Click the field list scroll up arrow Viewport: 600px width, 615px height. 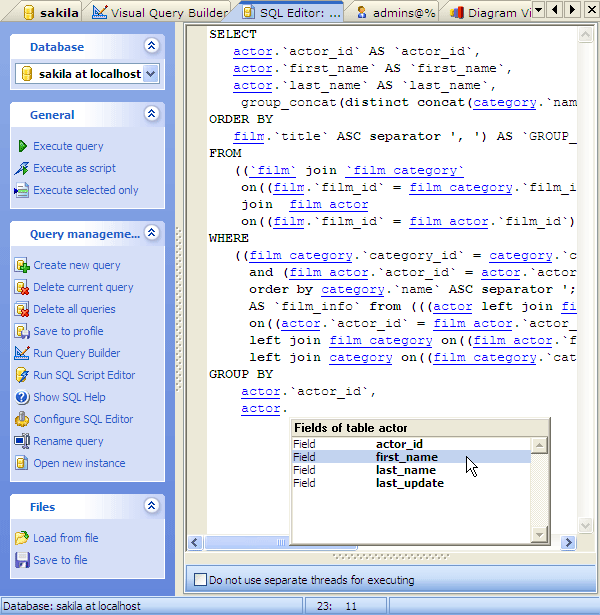(539, 445)
